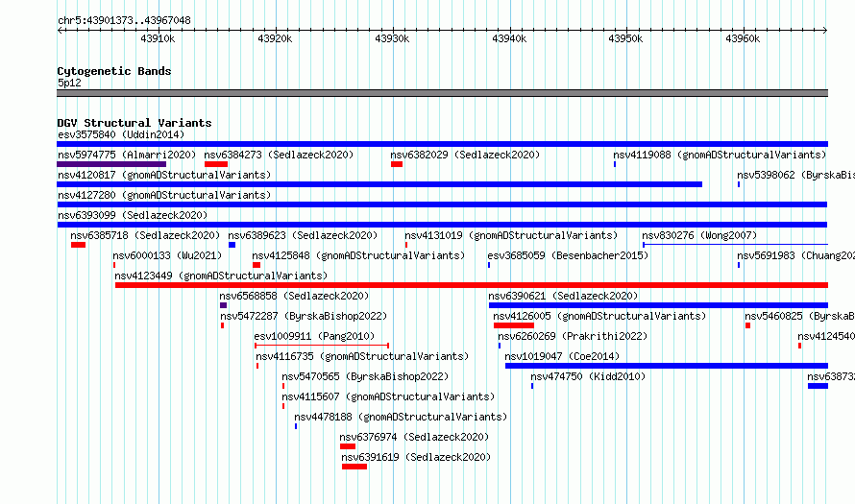Click the red bar below nsv4126005
This screenshot has height=504, width=855.
514,325
